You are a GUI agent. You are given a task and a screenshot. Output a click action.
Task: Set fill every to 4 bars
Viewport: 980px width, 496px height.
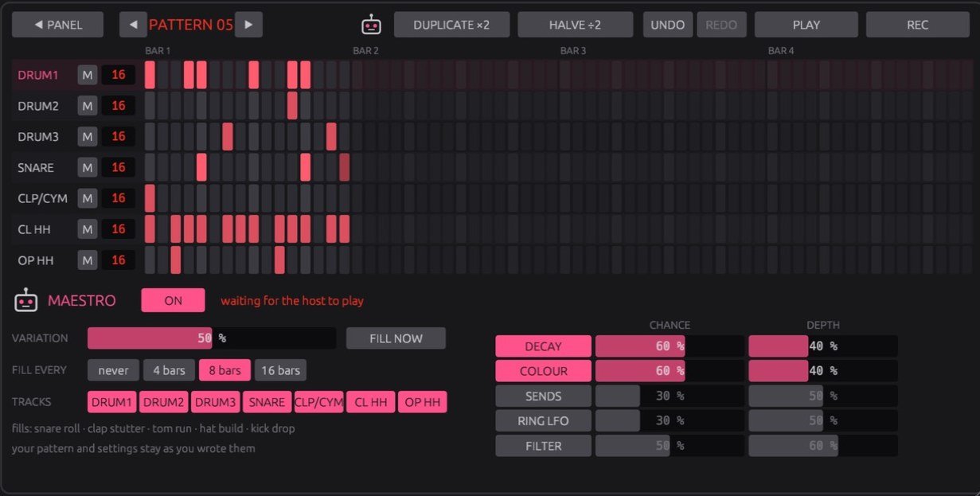(169, 370)
